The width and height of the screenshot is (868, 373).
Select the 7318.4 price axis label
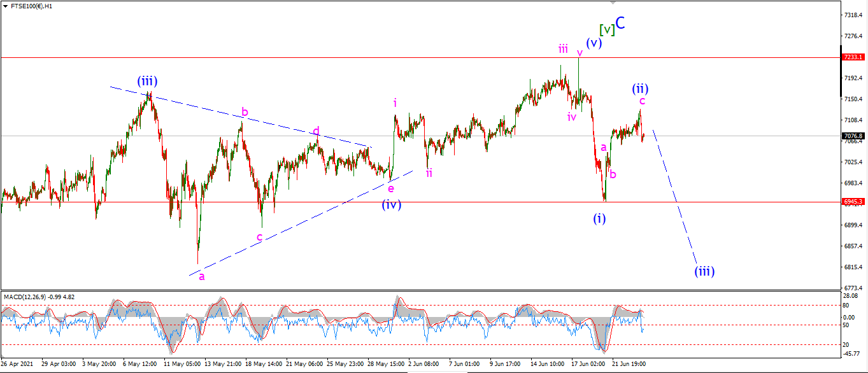click(852, 15)
